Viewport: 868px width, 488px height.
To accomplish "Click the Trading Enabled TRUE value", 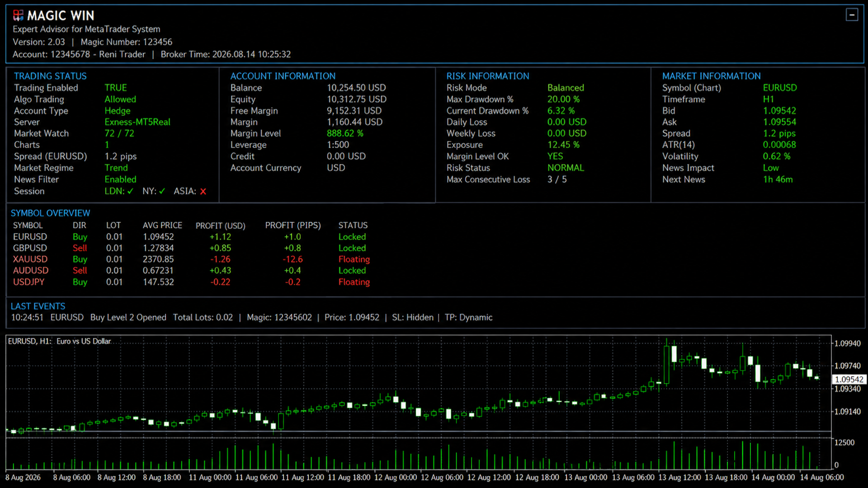I will click(116, 88).
